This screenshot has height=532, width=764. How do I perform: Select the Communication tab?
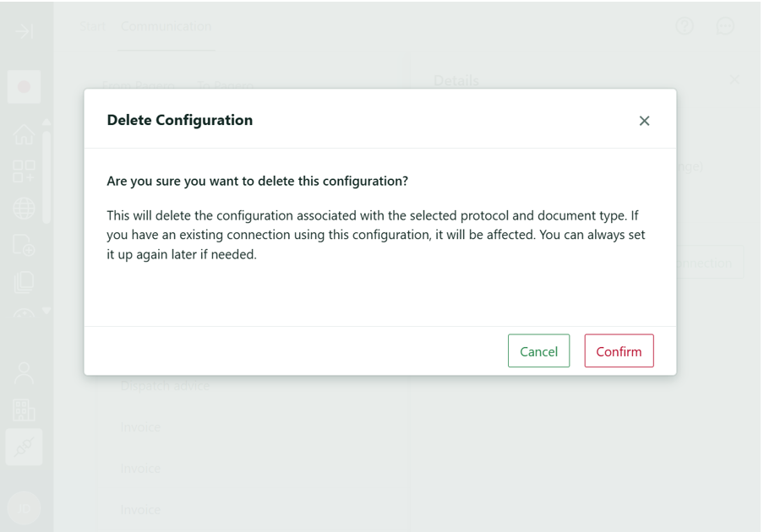tap(166, 26)
